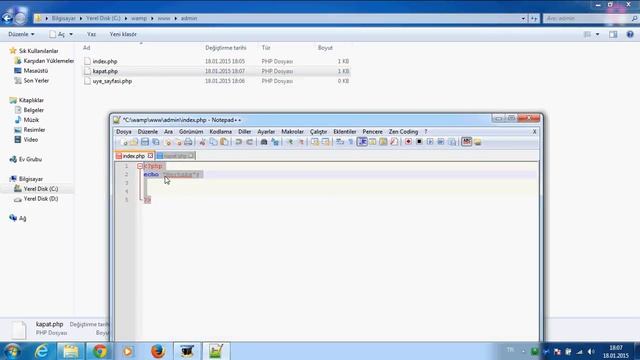Image resolution: width=640 pixels, height=360 pixels.
Task: Open Internet Explorer from the taskbar
Action: coord(41,351)
